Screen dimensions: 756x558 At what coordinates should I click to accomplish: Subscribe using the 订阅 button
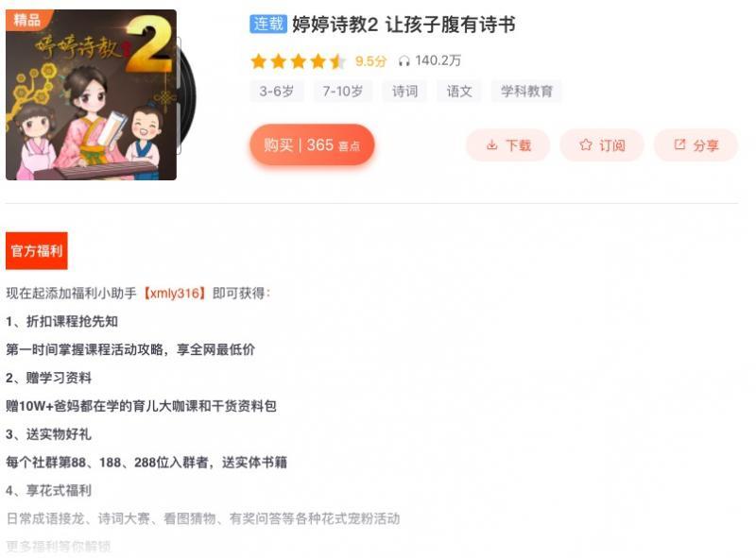click(x=602, y=145)
